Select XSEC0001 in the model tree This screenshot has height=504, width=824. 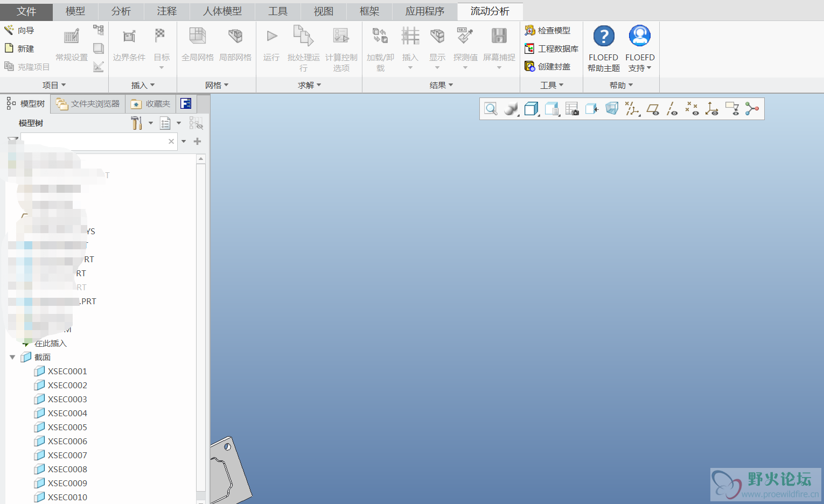pos(60,371)
